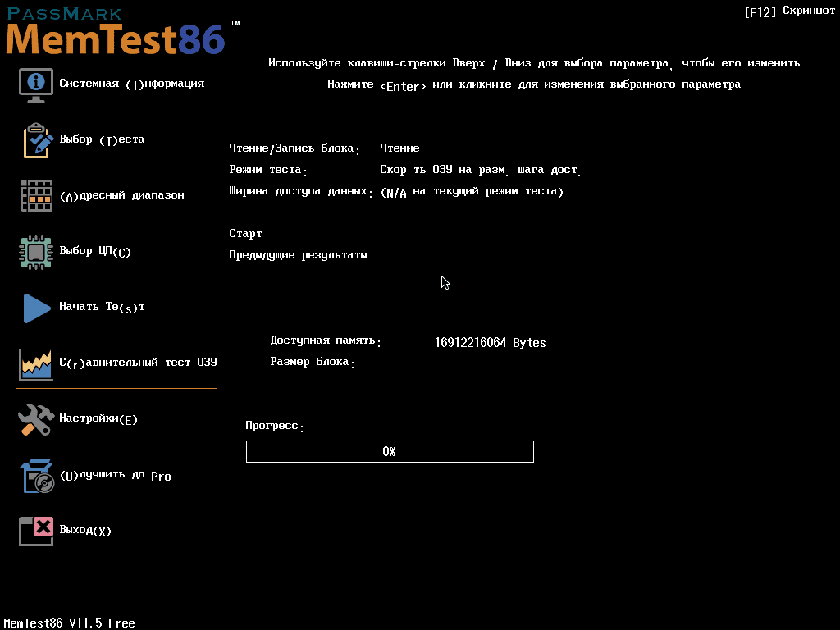This screenshot has height=630, width=840.
Task: Click 'Старт' to begin benchmark
Action: 245,234
